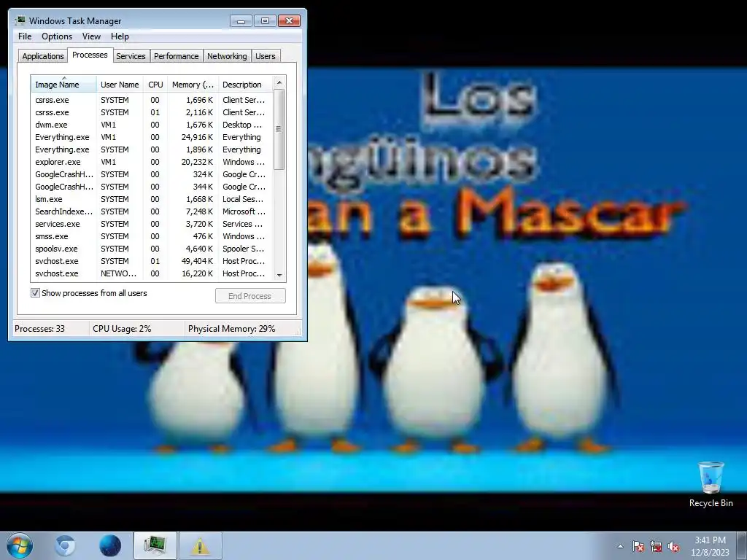Switch to the Networking tab
The image size is (747, 560).
[x=227, y=56]
